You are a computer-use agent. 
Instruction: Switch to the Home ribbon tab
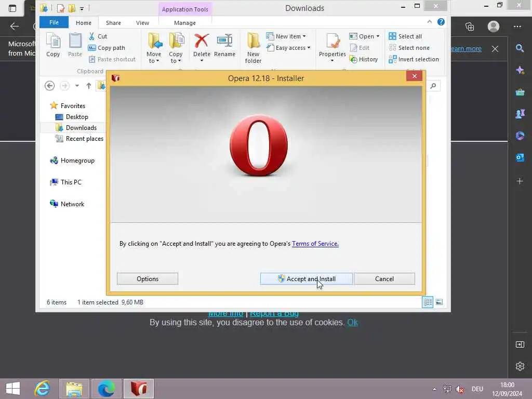click(x=84, y=23)
